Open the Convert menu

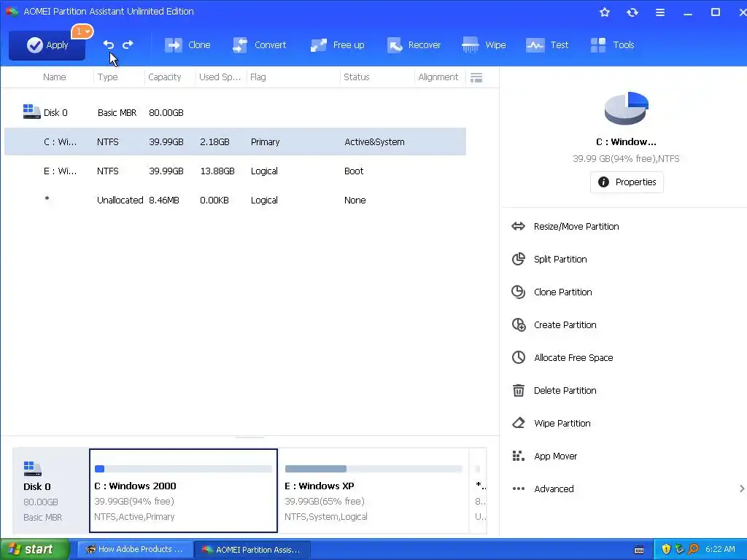pos(259,45)
